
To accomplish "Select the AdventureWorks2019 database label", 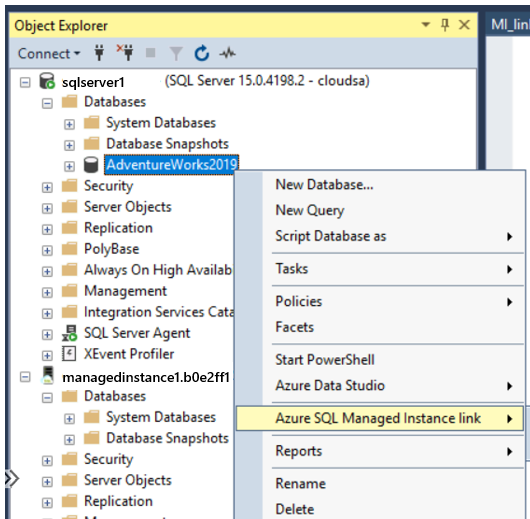I will point(172,165).
